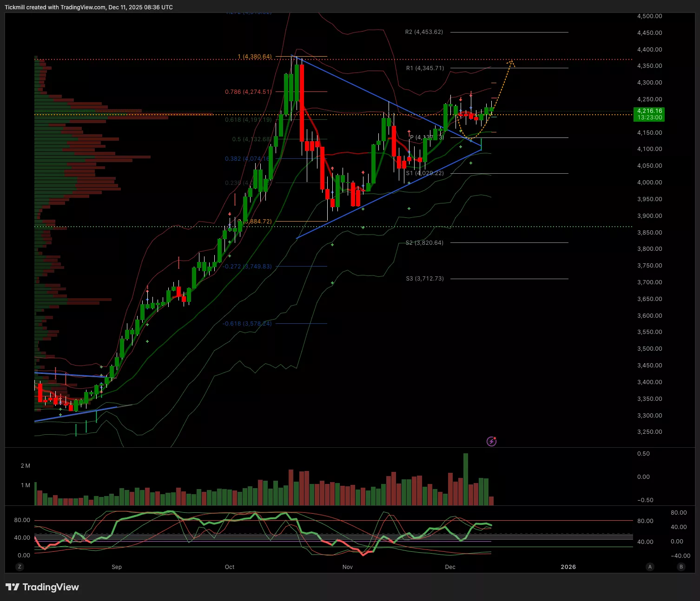Click the tallest green volume bar in December
The height and width of the screenshot is (601, 700).
click(x=466, y=479)
